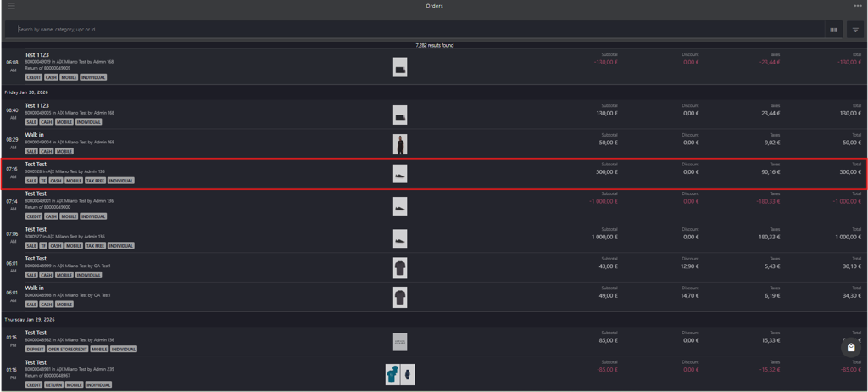Screen dimensions: 868x392
Task: Open product thumbnail for order 80000049019
Action: point(400,67)
